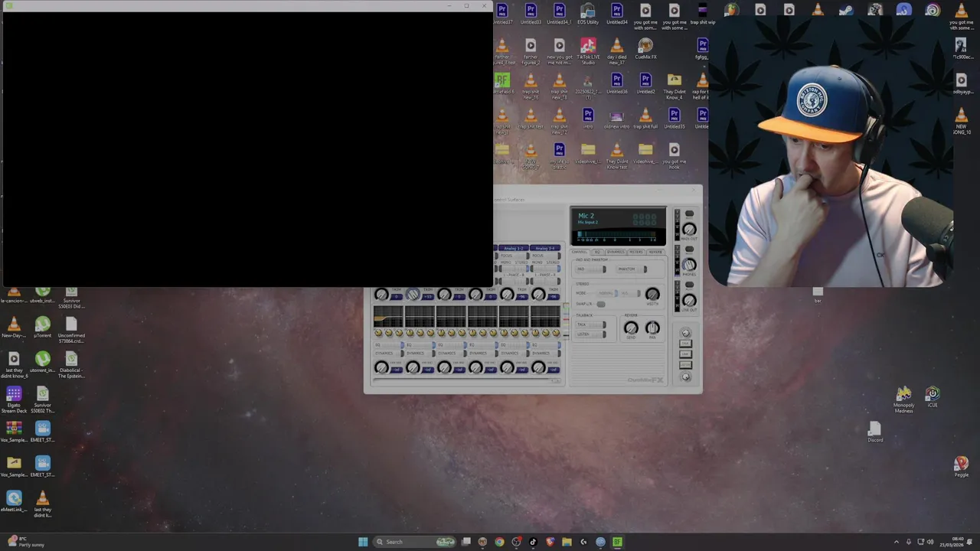Open the Discord desktop shortcut
The height and width of the screenshot is (551, 980).
(875, 432)
